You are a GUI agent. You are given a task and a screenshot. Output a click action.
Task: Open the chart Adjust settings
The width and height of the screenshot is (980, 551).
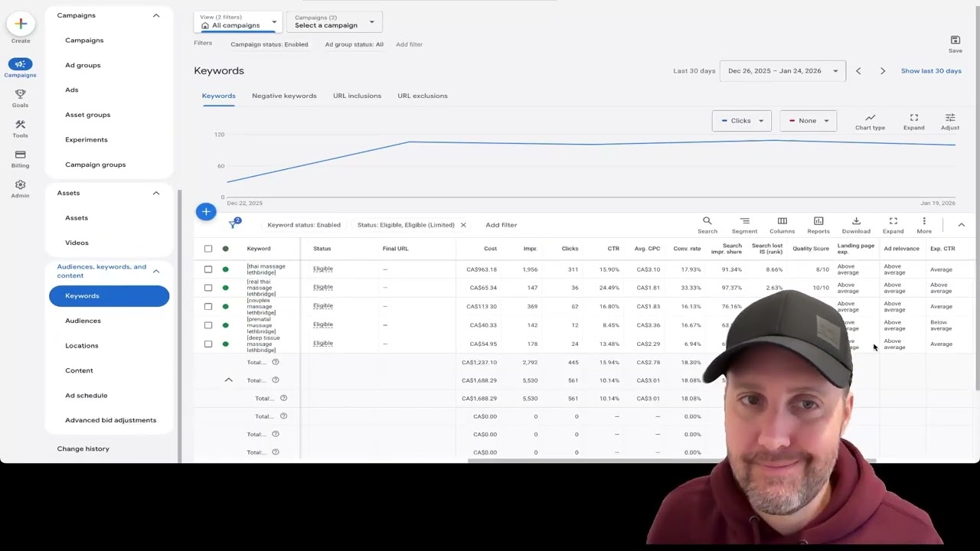(x=950, y=121)
